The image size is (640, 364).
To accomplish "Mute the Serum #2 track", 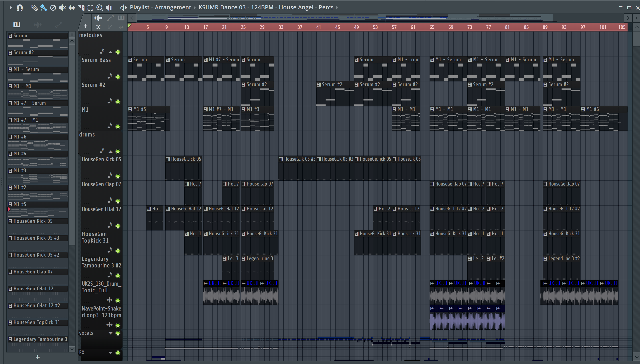I will pos(118,102).
